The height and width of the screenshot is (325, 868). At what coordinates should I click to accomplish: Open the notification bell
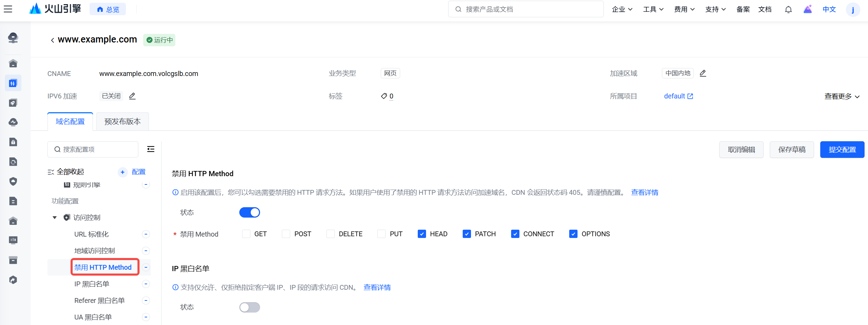788,9
